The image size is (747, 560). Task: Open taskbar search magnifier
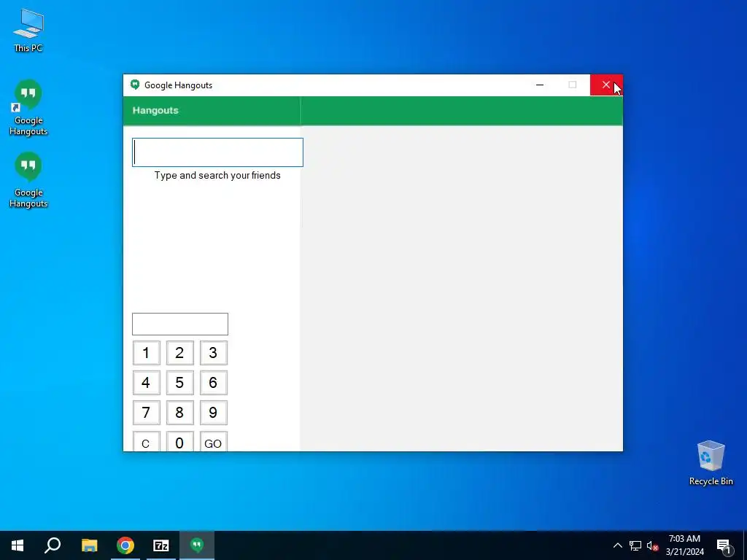(53, 545)
